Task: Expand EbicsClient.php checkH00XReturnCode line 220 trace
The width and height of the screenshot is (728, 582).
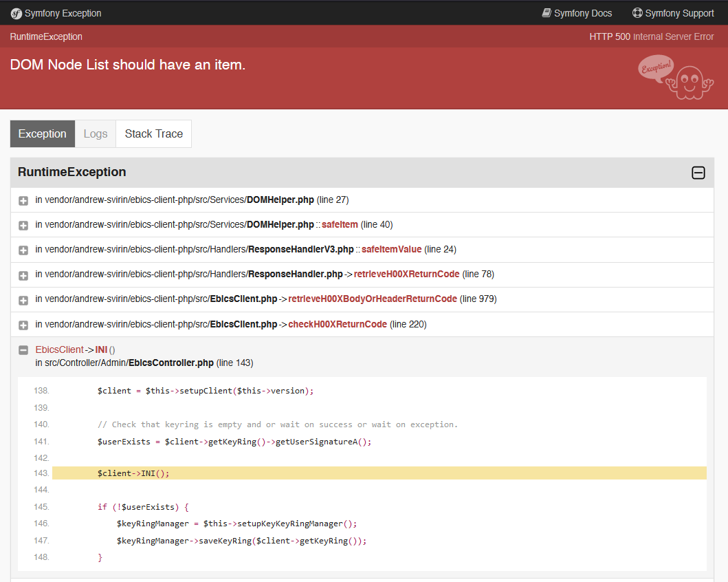Action: click(23, 325)
